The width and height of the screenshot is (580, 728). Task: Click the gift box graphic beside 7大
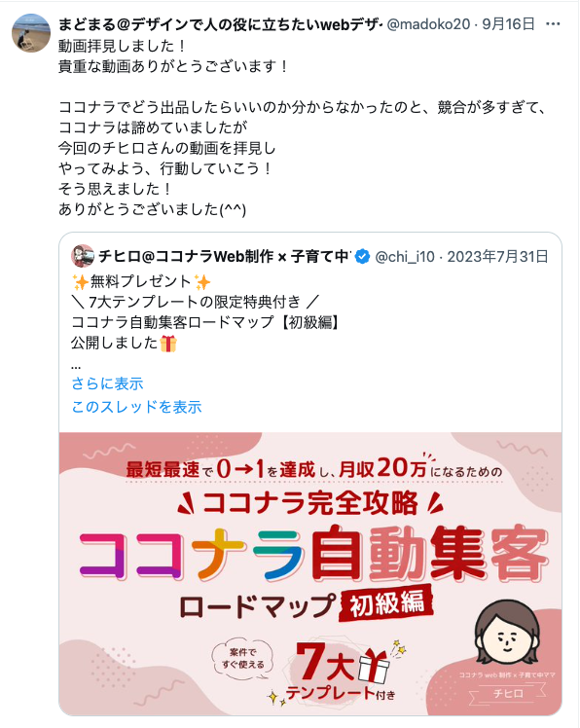tap(375, 666)
